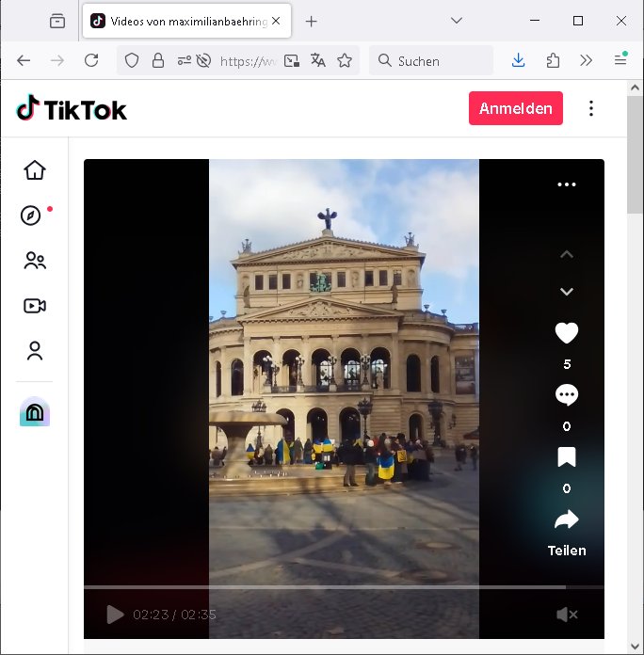
Task: Close the TikTok tab
Action: coord(276,21)
